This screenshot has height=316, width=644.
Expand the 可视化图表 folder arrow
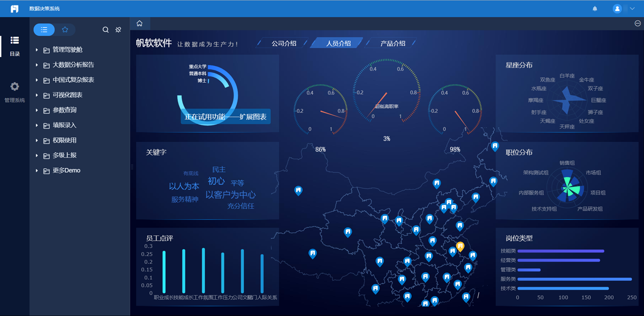(37, 95)
